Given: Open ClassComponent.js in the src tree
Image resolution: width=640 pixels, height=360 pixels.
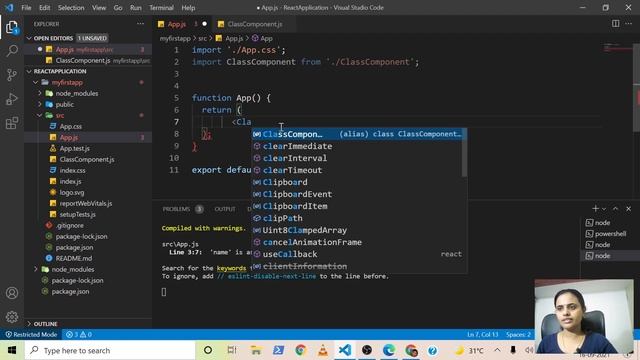Looking at the screenshot, I should click(87, 160).
